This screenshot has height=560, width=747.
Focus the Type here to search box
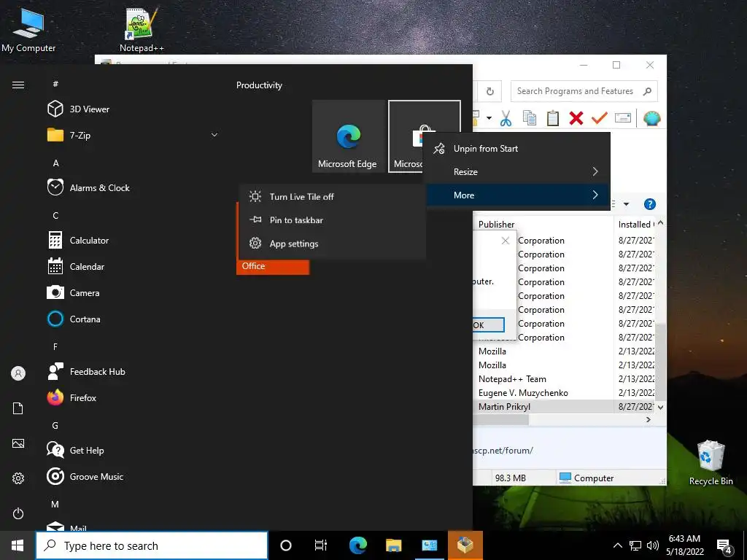[x=152, y=545]
